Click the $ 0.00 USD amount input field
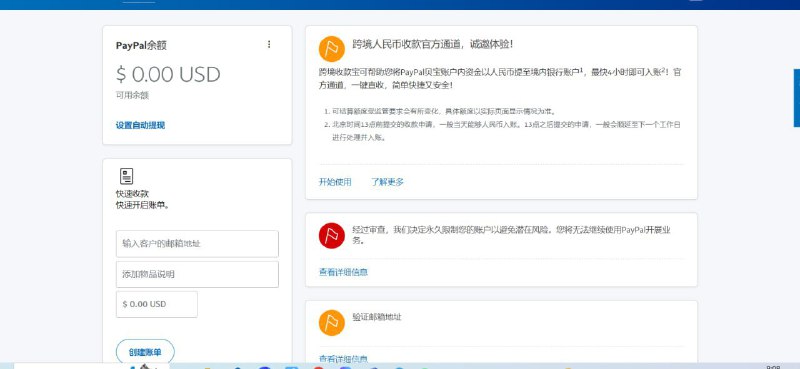The image size is (800, 369). [x=157, y=304]
